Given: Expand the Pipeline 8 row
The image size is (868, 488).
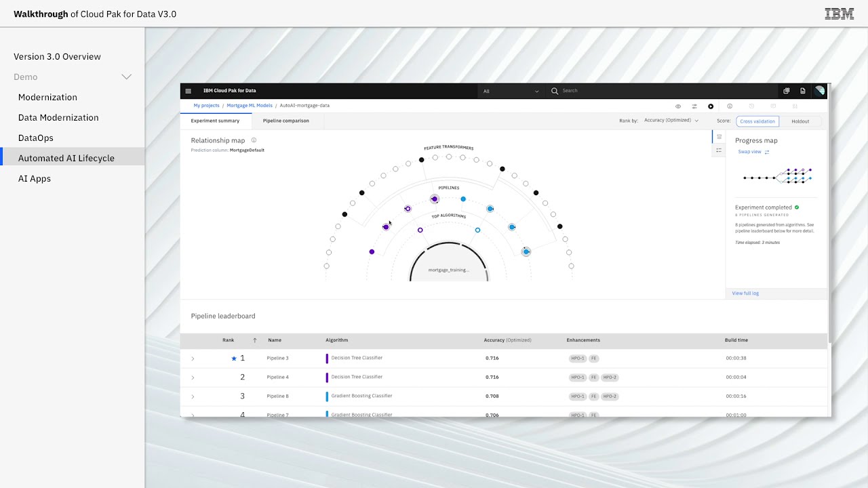Looking at the screenshot, I should (x=193, y=396).
